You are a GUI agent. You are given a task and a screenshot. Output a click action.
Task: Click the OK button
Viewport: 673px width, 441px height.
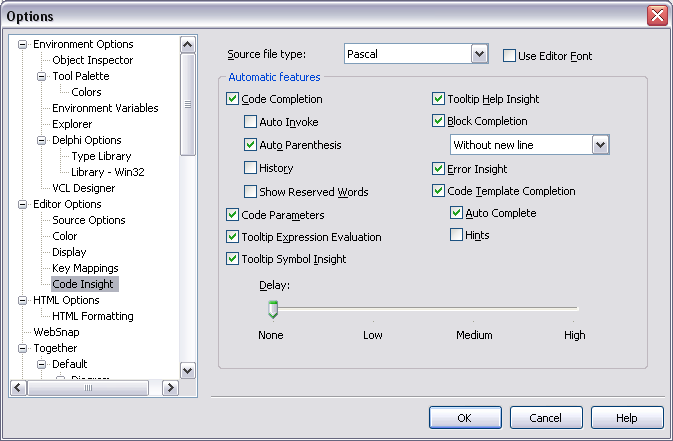[465, 418]
